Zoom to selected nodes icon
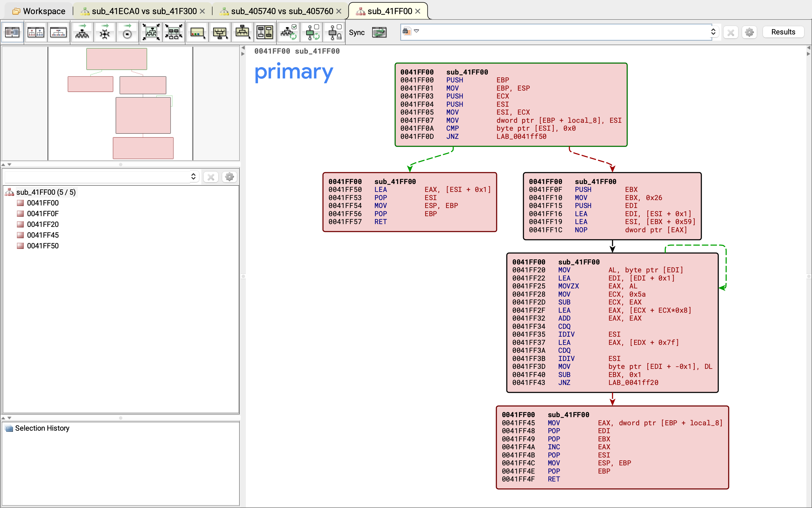The width and height of the screenshot is (812, 508). pos(174,32)
